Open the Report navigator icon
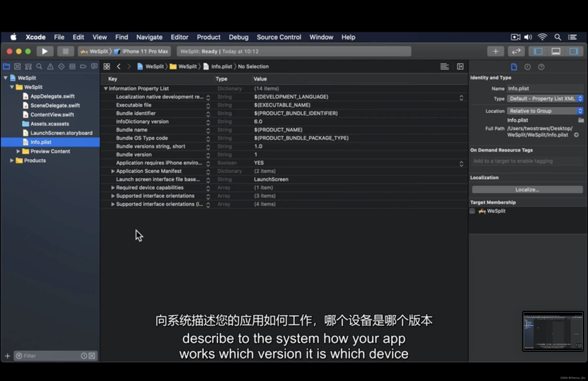This screenshot has width=588, height=381. tap(94, 66)
